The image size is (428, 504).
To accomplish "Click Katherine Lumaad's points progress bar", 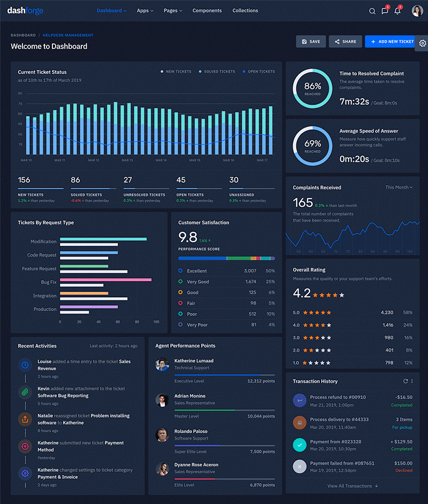I will point(225,375).
